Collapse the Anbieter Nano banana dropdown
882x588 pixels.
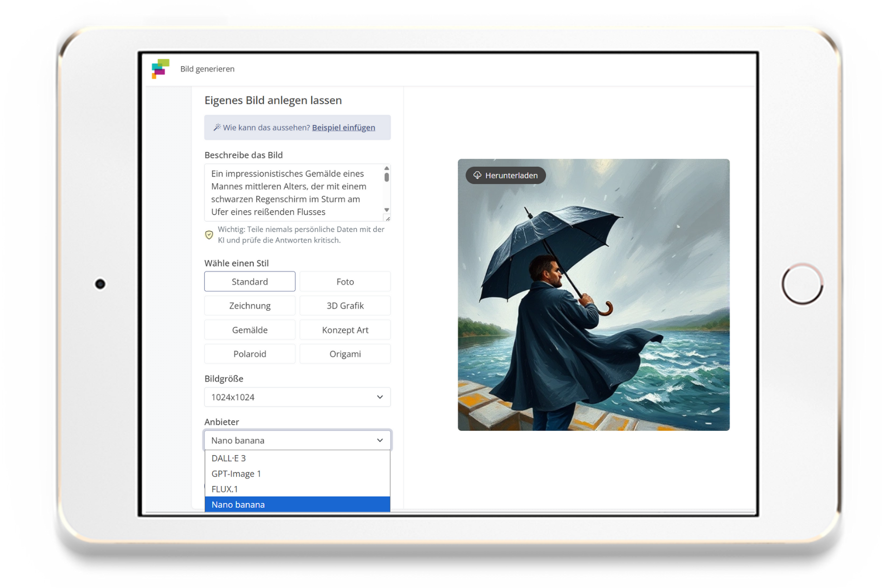tap(297, 440)
